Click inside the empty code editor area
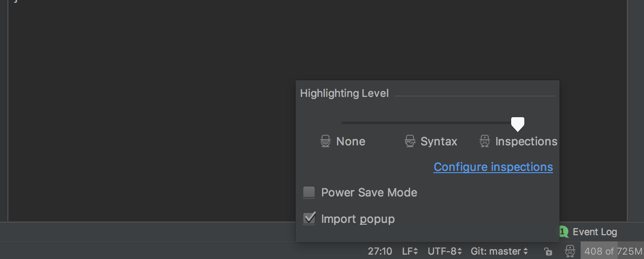This screenshot has height=259, width=644. click(x=154, y=110)
